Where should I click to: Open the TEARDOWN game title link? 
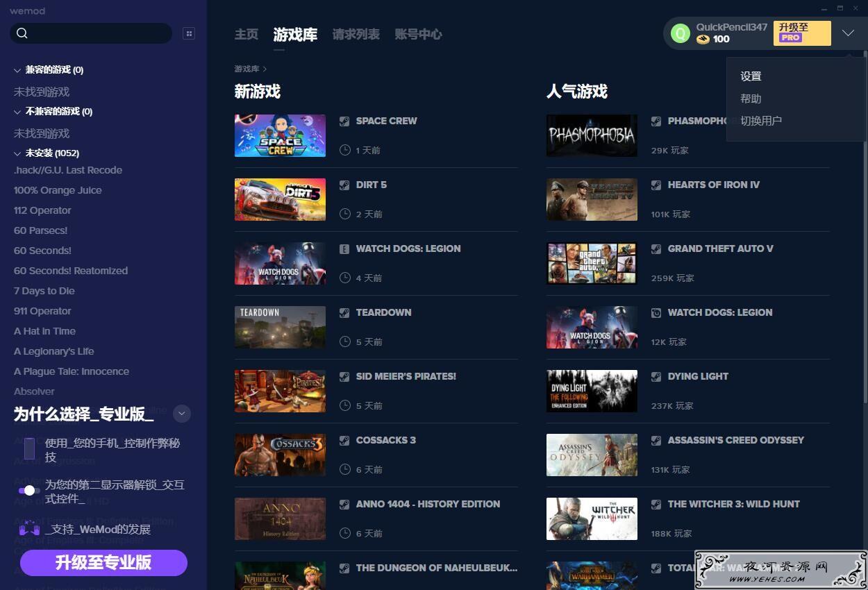click(x=384, y=312)
